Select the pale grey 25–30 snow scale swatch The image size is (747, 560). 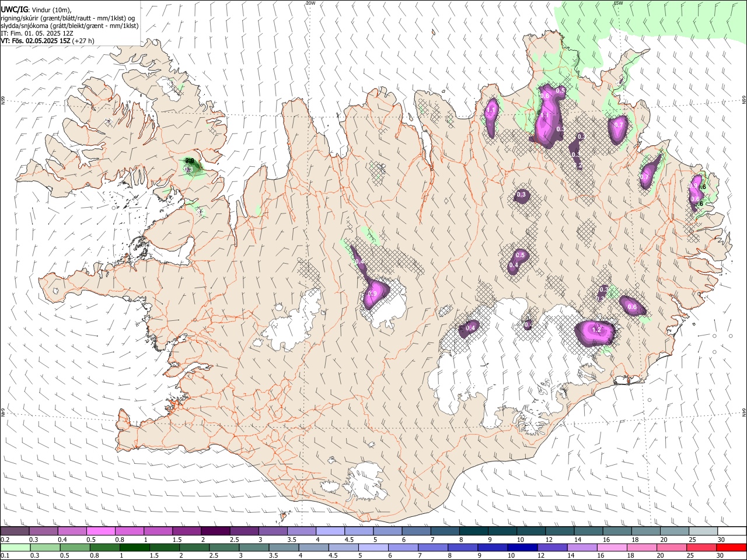click(703, 531)
